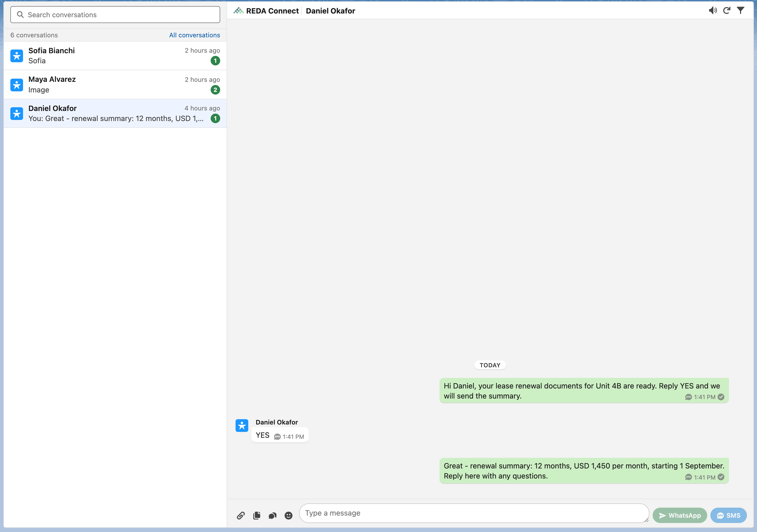Click the Type a message box

pyautogui.click(x=474, y=513)
